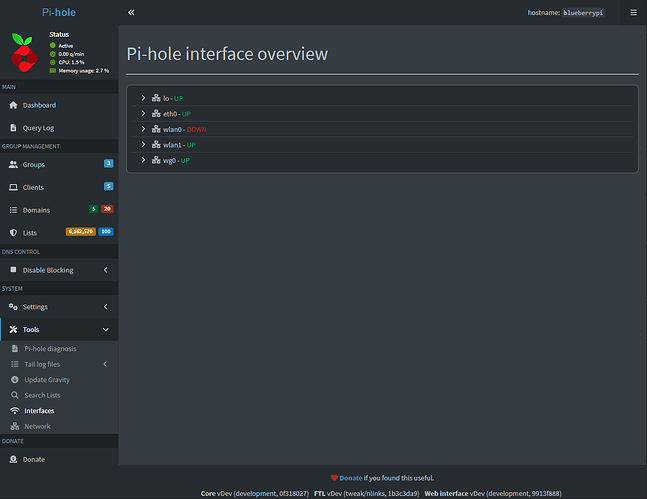This screenshot has height=499, width=647.
Task: Collapse sidebar with double-chevron icon
Action: (x=131, y=13)
